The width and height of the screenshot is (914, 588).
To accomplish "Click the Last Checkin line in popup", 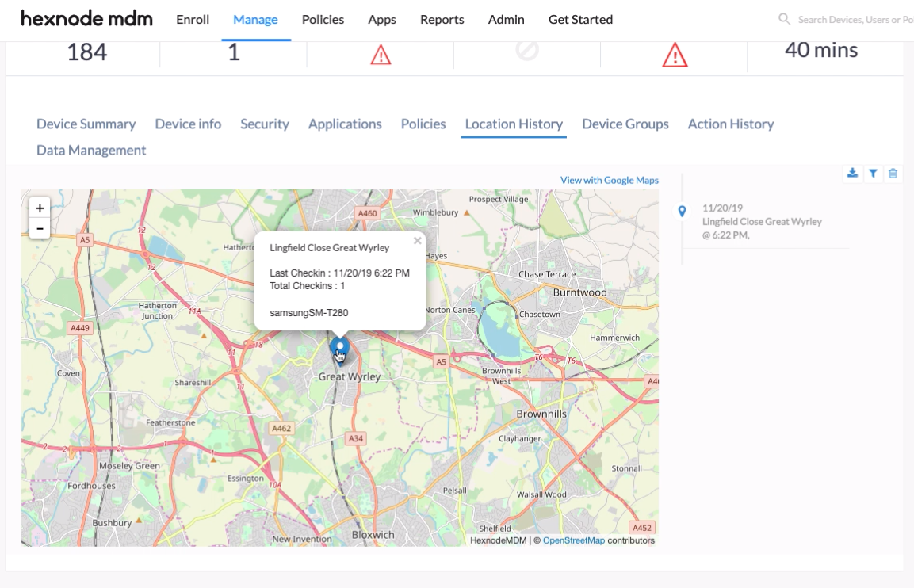I will point(339,273).
